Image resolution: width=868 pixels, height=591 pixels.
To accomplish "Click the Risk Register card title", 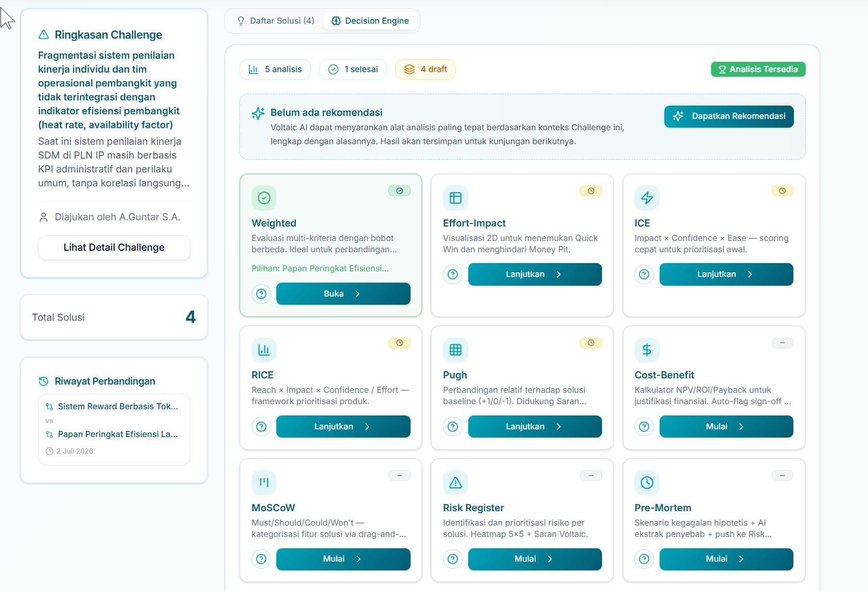I will click(473, 508).
